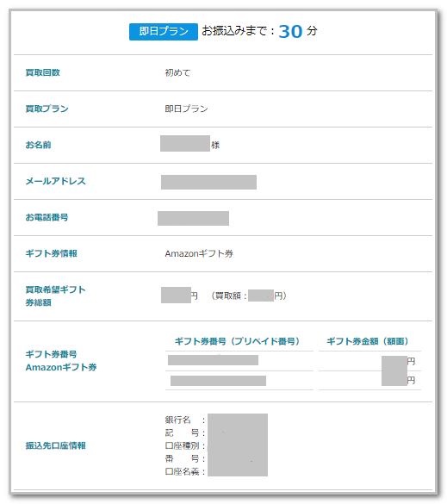The height and width of the screenshot is (504, 447).
Task: Click the 銀行名 field label
Action: click(177, 420)
